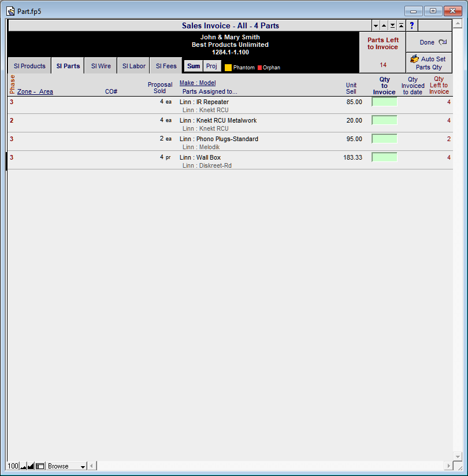Click the unit sell value 20.00

click(354, 120)
